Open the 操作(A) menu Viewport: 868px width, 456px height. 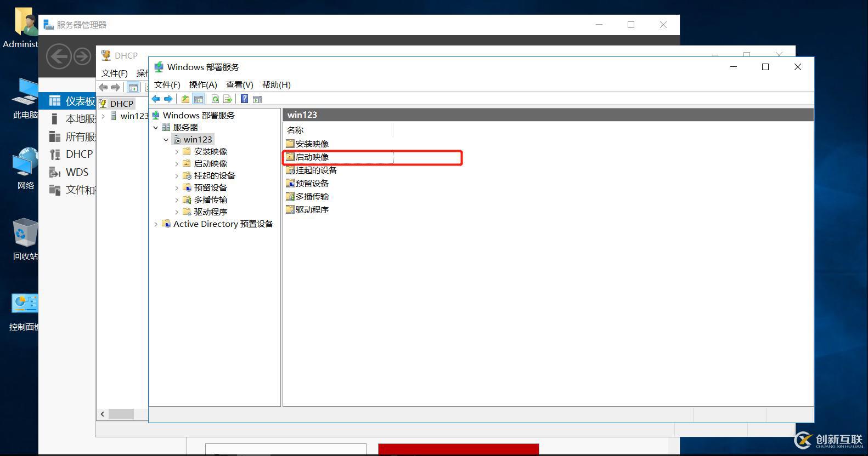[x=203, y=84]
